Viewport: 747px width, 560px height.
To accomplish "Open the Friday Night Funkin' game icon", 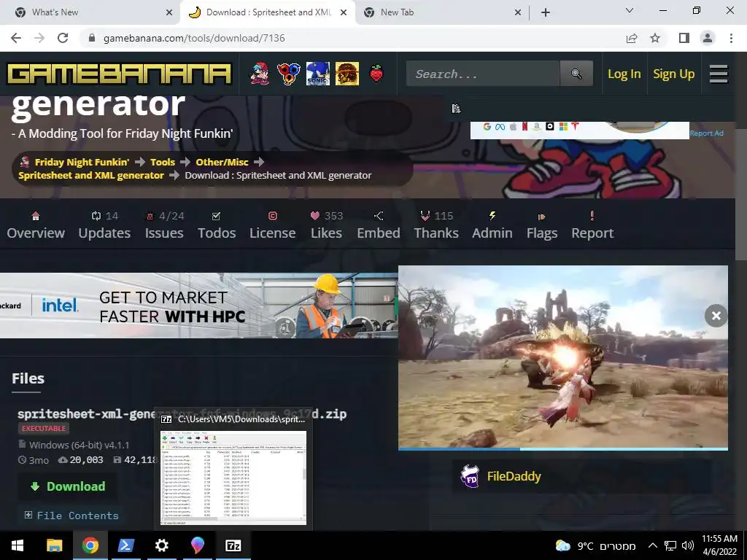I will tap(260, 74).
